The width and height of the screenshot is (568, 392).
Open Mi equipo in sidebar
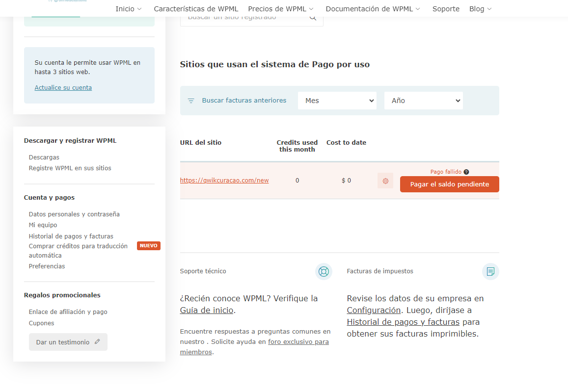click(43, 225)
